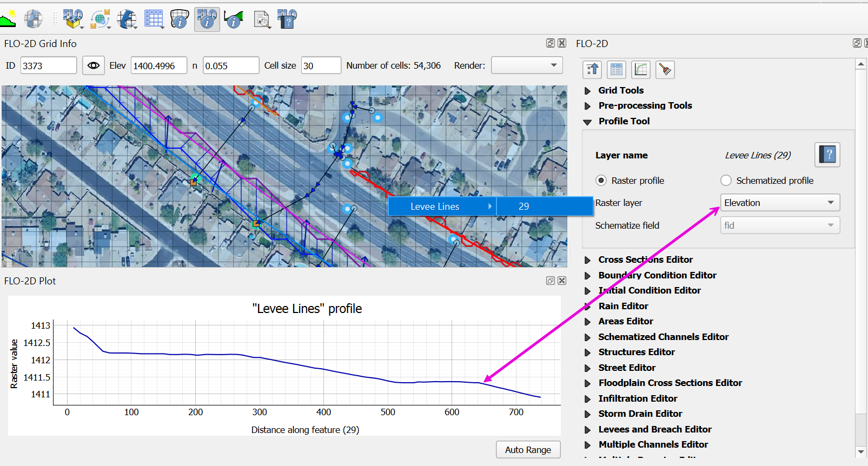
Task: Open the grid table toolbar icon
Action: [154, 19]
